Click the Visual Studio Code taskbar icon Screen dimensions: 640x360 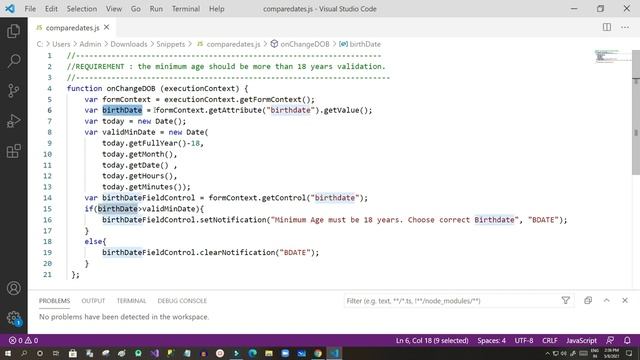point(334,353)
